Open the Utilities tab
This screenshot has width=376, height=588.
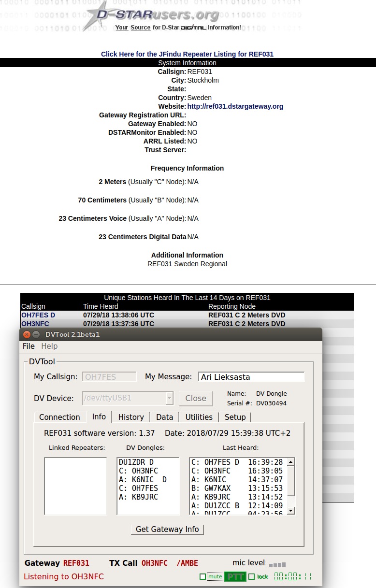click(x=199, y=417)
